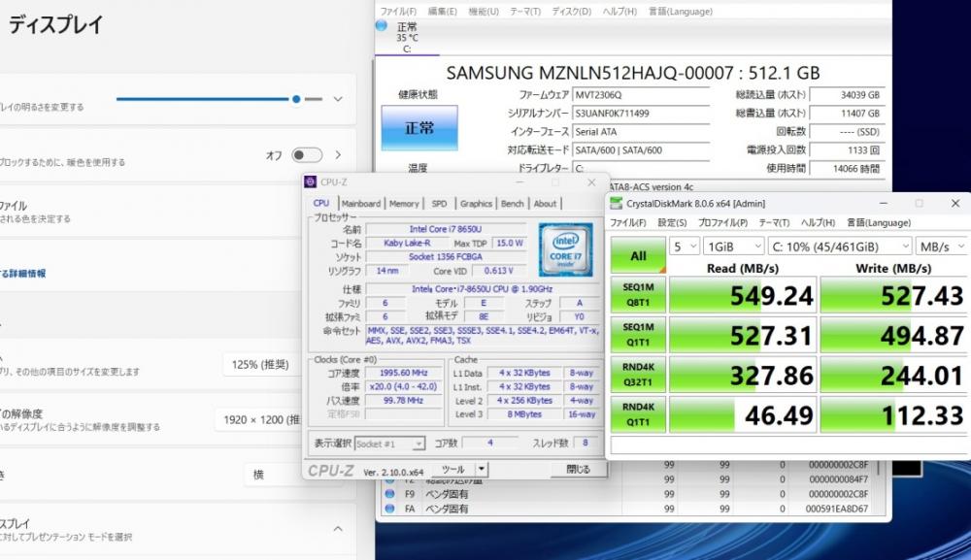The height and width of the screenshot is (560, 971).
Task: Open プロファイル(P) menu in CrystalDiskMark
Action: [x=722, y=223]
